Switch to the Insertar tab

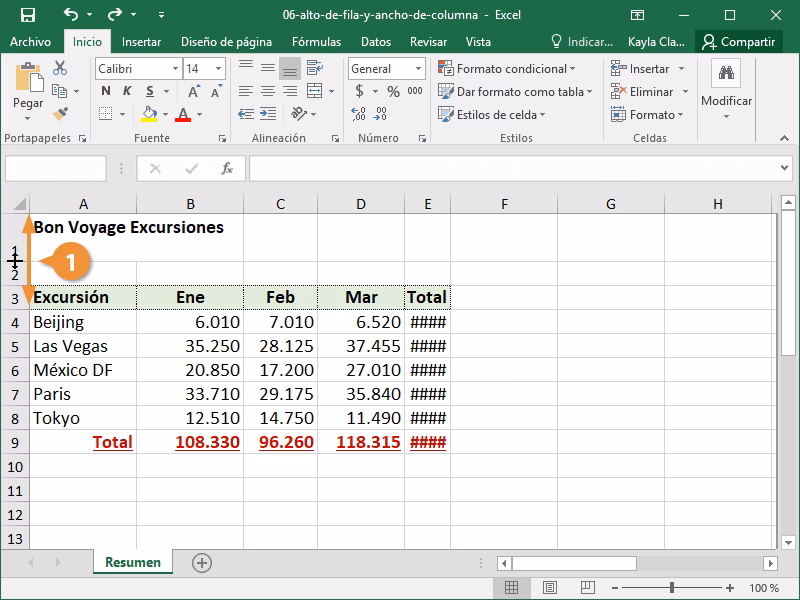[x=141, y=42]
